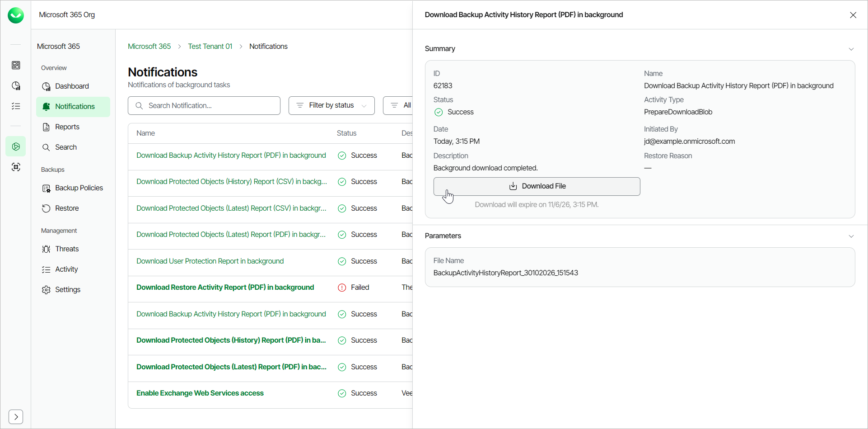Open failed Download Restore Activity Report notification
The height and width of the screenshot is (429, 868).
point(225,287)
